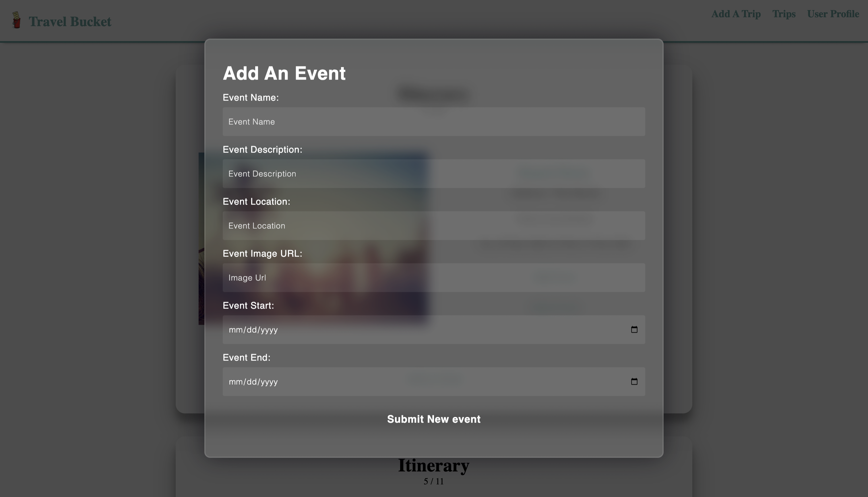Click the Event Name label
This screenshot has width=868, height=497.
[x=251, y=98]
